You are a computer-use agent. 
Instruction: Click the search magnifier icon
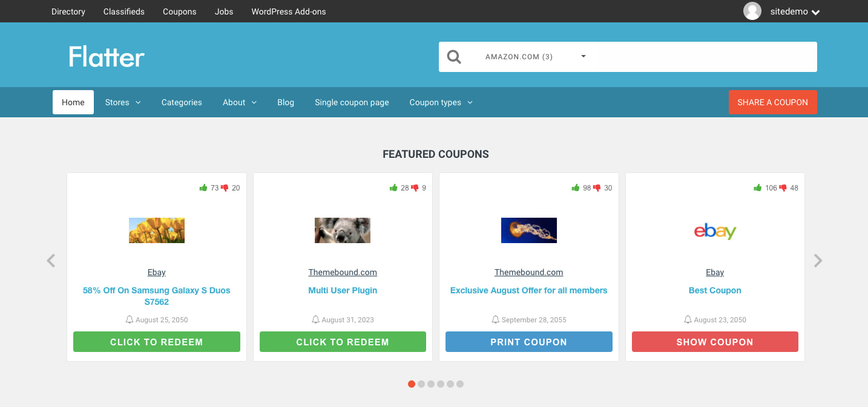(x=454, y=57)
